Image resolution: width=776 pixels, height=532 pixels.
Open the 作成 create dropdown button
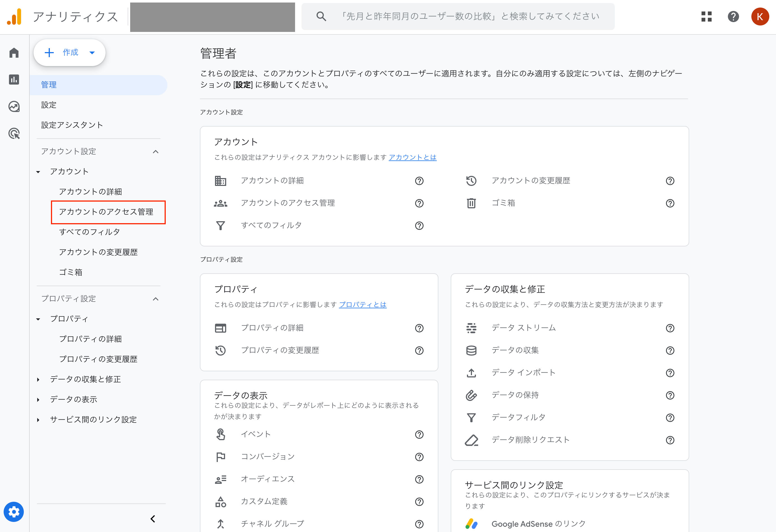point(69,52)
